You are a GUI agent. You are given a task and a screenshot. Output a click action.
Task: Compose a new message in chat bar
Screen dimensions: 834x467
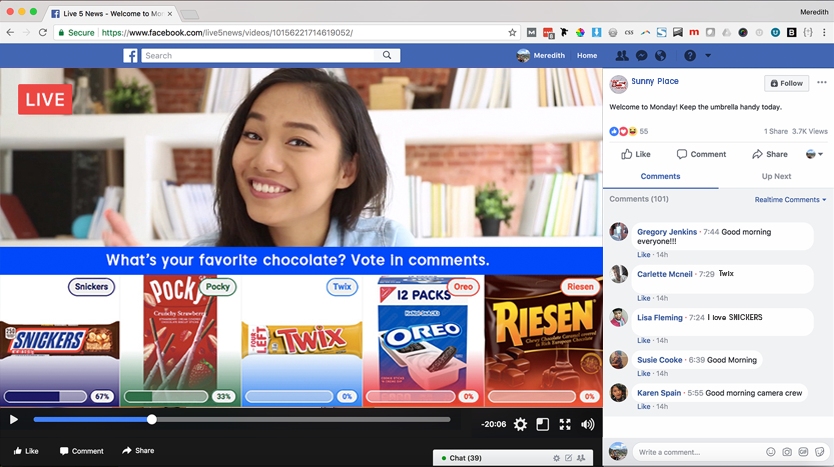(569, 458)
